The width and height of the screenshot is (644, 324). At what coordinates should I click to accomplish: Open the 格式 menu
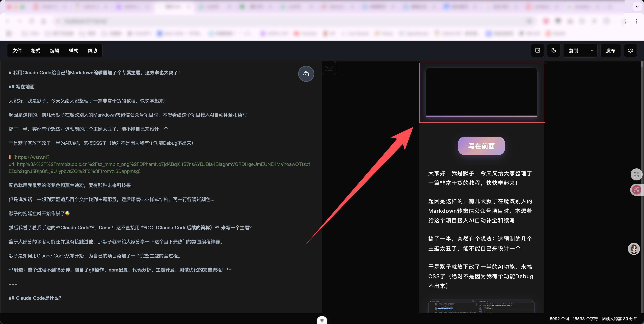[x=36, y=51]
